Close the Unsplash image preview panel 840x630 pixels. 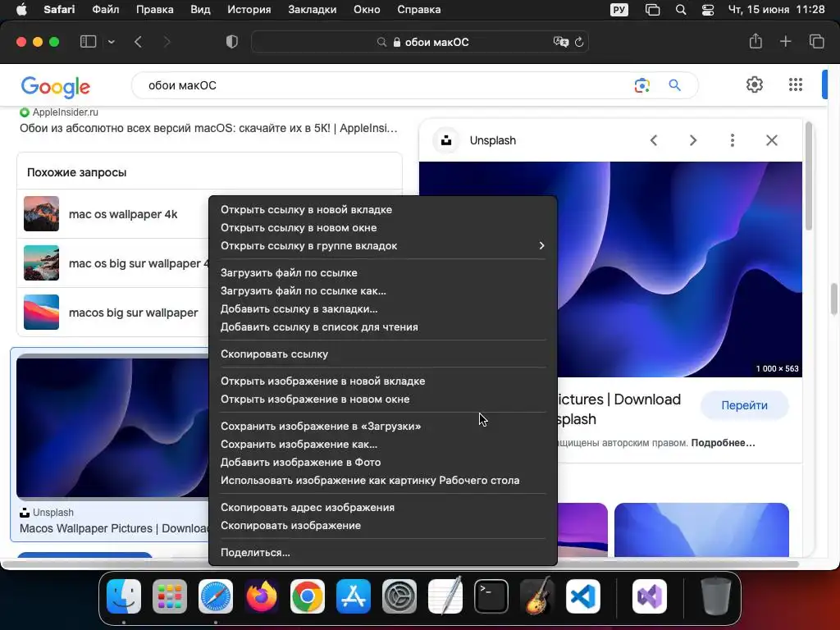[x=771, y=140]
